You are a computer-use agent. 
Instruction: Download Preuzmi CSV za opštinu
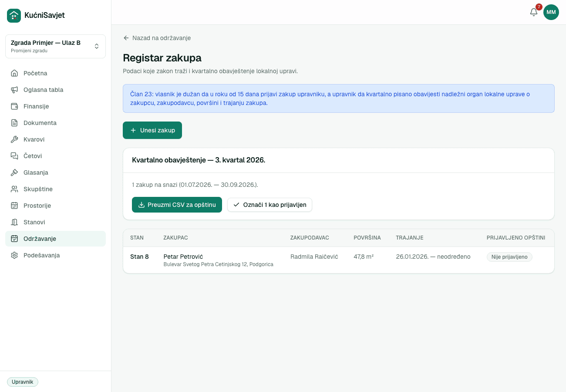tap(177, 205)
